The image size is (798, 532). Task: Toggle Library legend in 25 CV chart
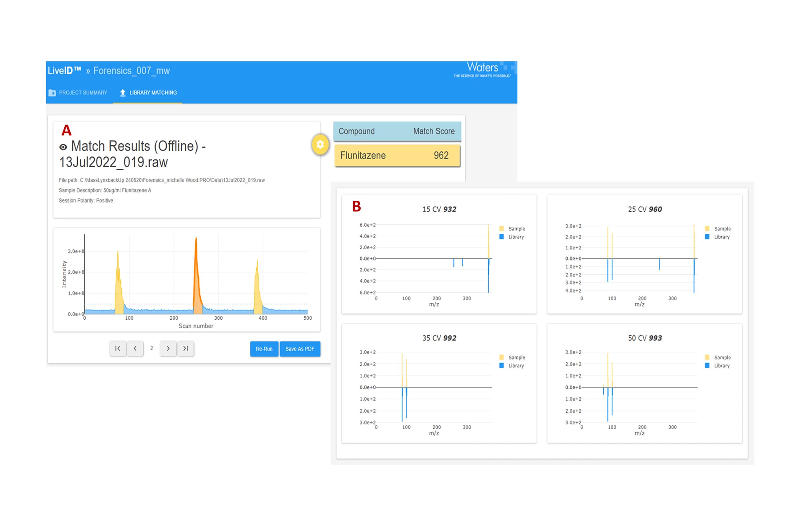pyautogui.click(x=717, y=237)
